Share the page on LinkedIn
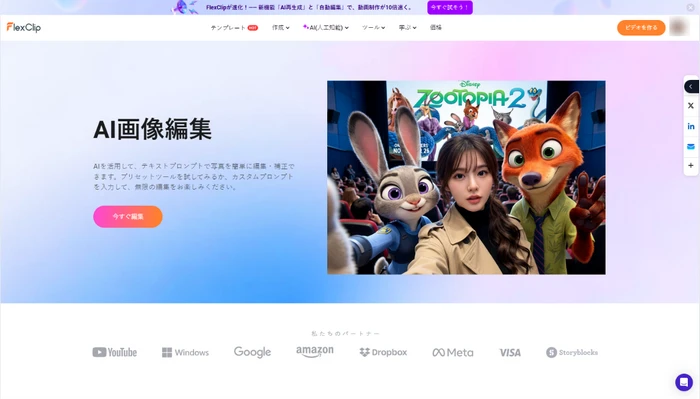The height and width of the screenshot is (399, 700). click(691, 126)
